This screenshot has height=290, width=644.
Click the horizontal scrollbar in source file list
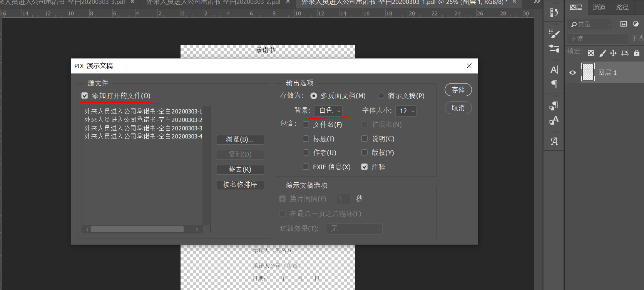point(137,229)
